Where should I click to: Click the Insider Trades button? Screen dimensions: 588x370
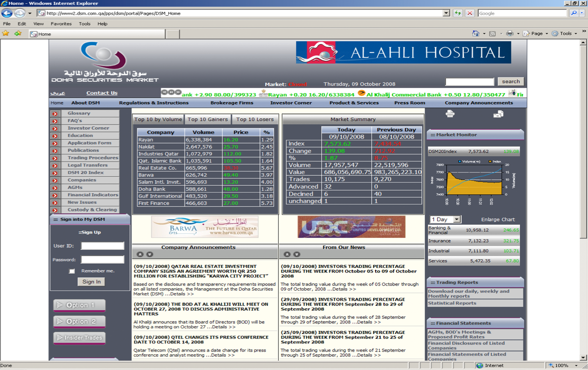pos(79,338)
